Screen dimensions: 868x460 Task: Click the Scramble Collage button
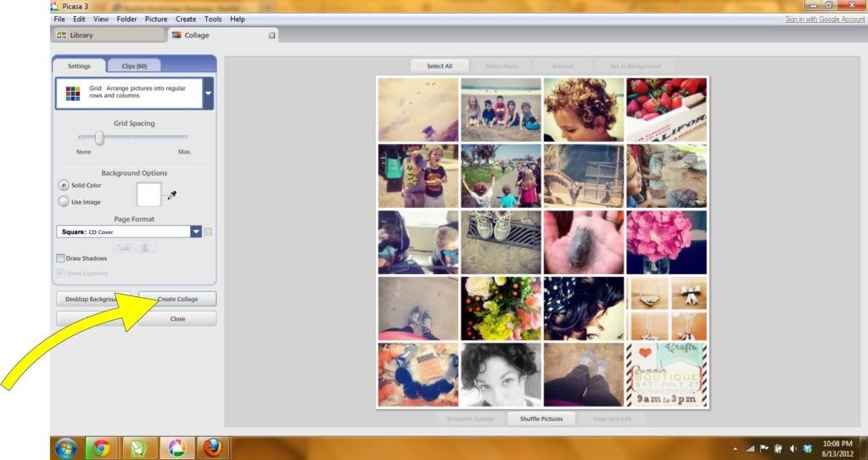pos(471,419)
